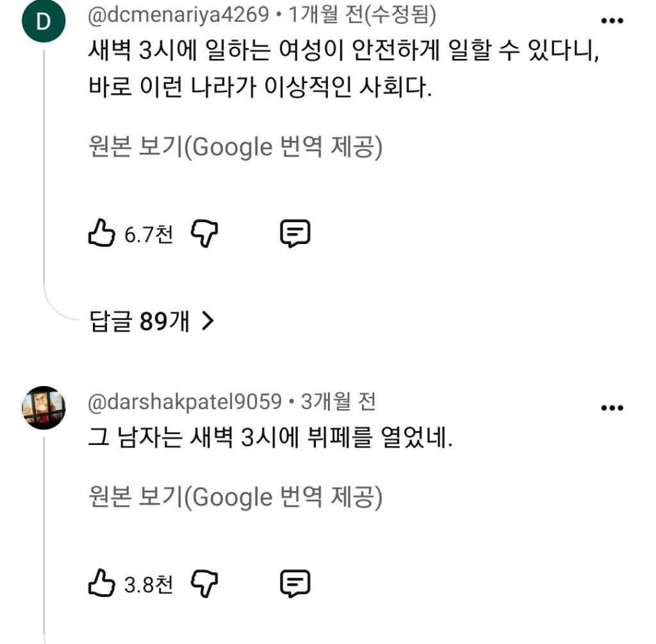Click the 1개월 전(수정됨) timestamp
Image resolution: width=656 pixels, height=644 pixels.
pos(363,15)
